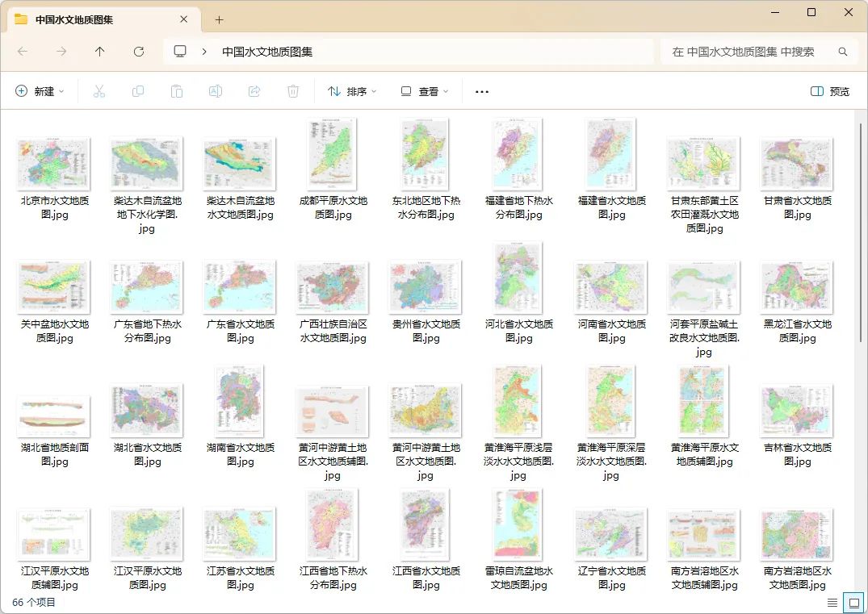Select 黄河中游黄土地区水文地质图.jpg
Image resolution: width=868 pixels, height=614 pixels.
pos(426,432)
